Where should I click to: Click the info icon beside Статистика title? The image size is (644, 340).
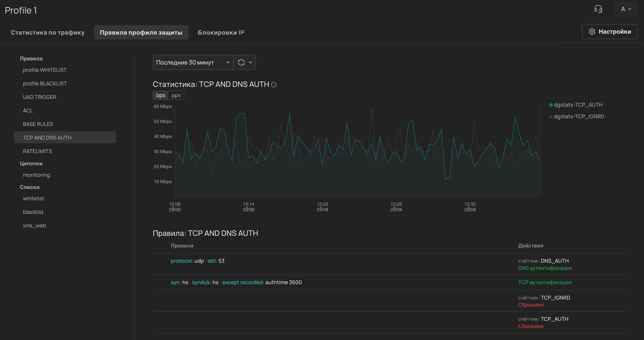click(274, 85)
